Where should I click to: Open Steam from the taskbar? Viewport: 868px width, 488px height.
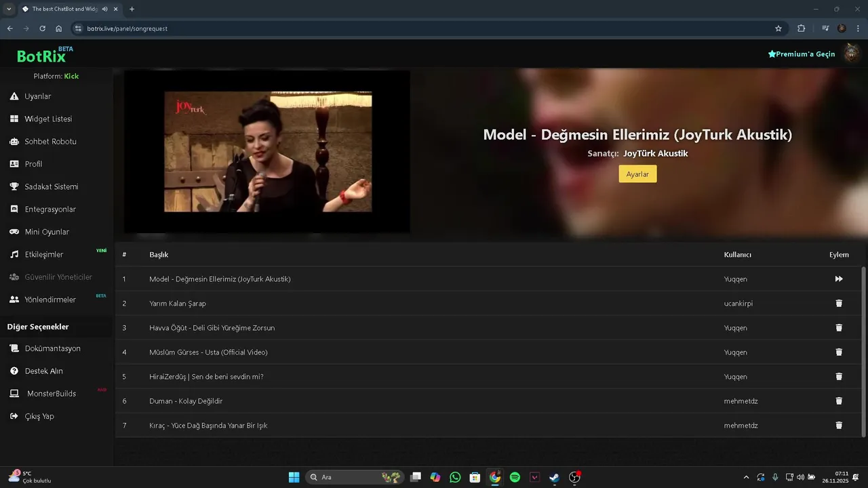[x=554, y=477]
